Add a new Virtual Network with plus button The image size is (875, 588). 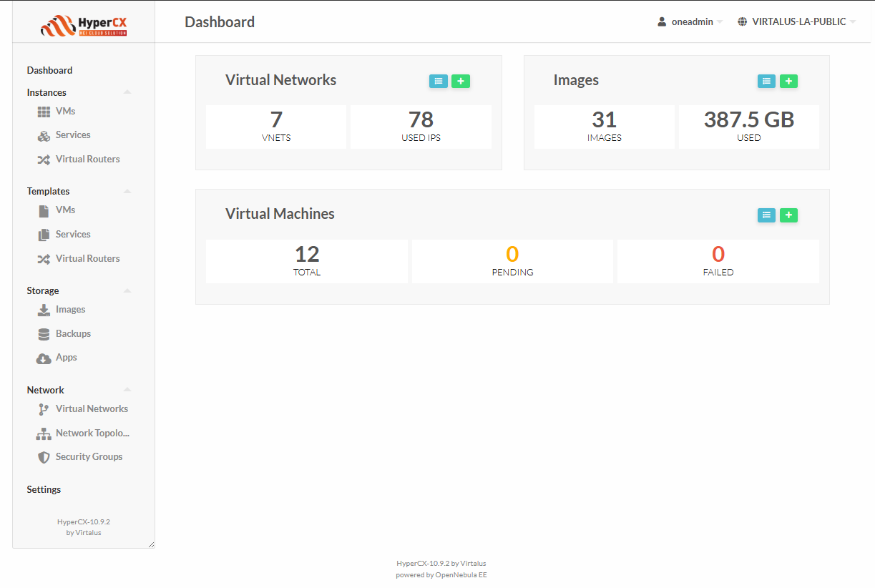point(461,82)
